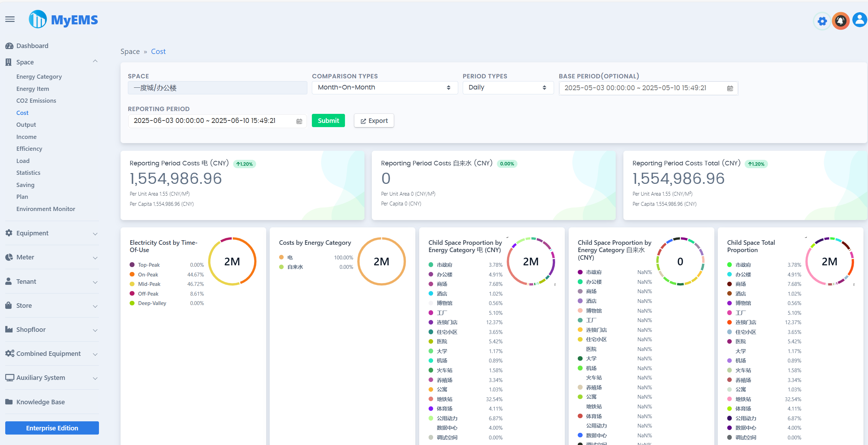
Task: Toggle On-Peak legend item in Time-Of-Use chart
Action: pyautogui.click(x=148, y=274)
